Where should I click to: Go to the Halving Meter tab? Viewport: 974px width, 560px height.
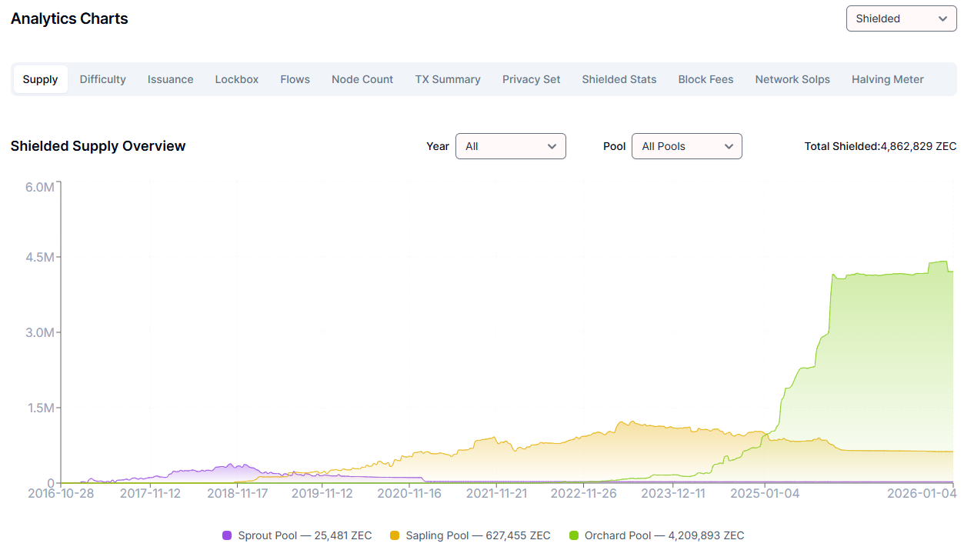[x=887, y=79]
